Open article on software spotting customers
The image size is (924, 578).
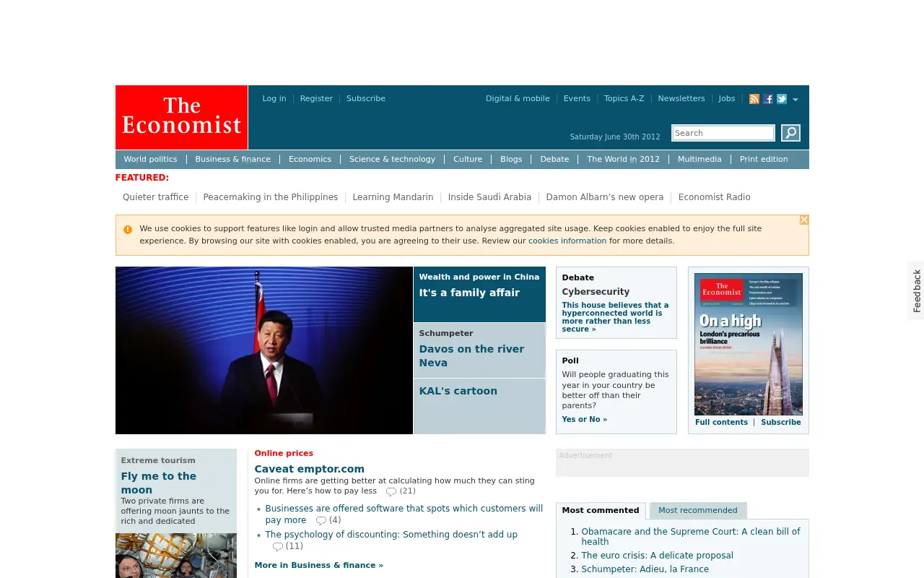pos(404,514)
